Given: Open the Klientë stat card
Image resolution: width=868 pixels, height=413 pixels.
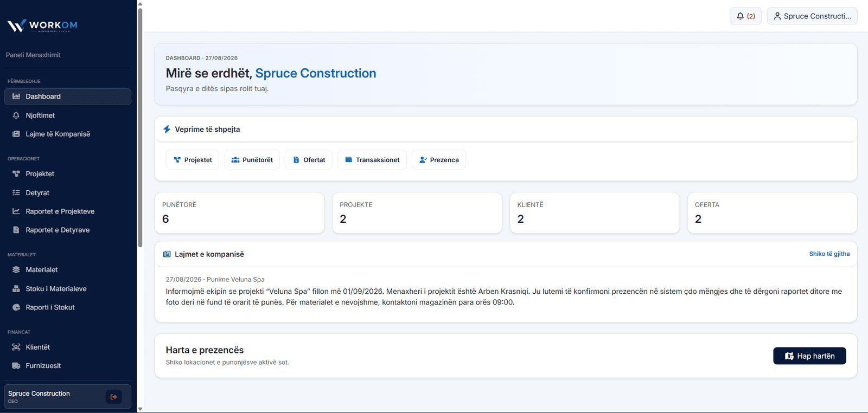Looking at the screenshot, I should (x=595, y=213).
